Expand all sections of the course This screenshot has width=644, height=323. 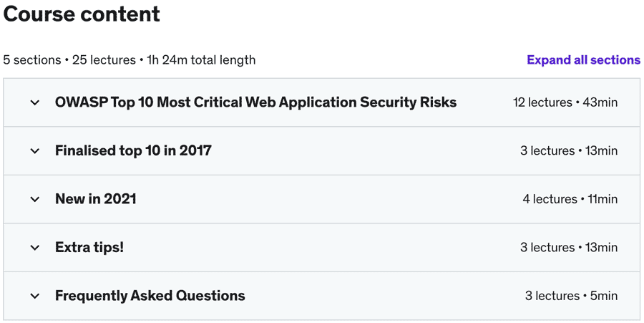[583, 60]
